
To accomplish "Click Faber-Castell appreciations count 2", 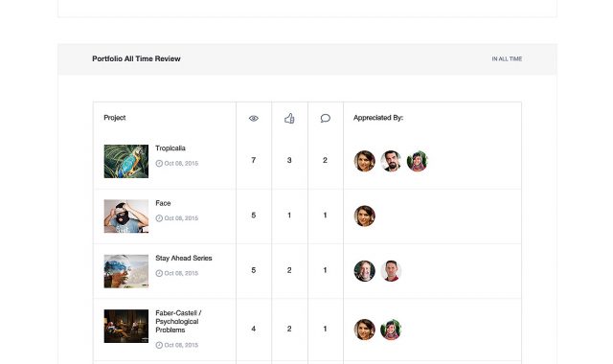I will 289,329.
